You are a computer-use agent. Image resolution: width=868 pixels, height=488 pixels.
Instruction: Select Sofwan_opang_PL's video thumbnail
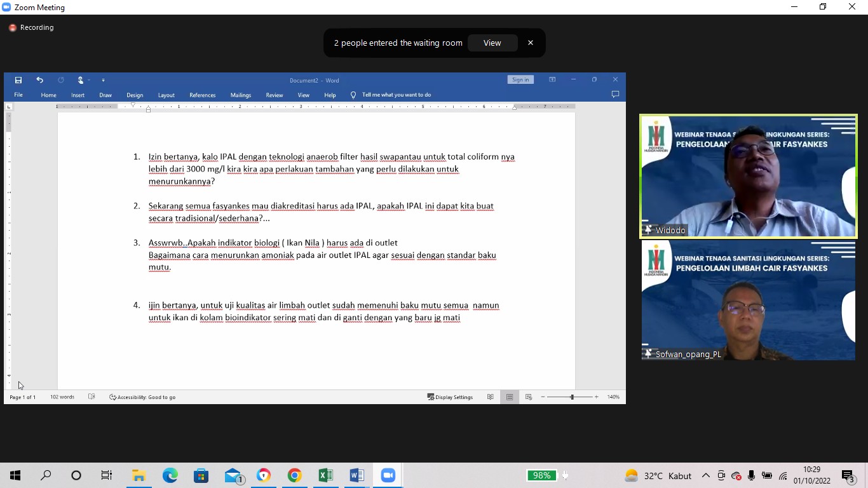749,301
